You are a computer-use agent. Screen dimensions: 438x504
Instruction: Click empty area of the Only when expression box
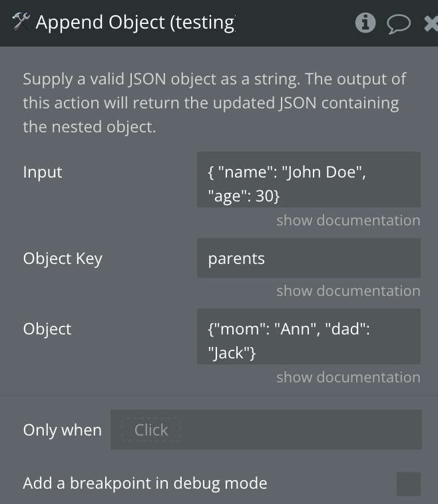pos(300,430)
